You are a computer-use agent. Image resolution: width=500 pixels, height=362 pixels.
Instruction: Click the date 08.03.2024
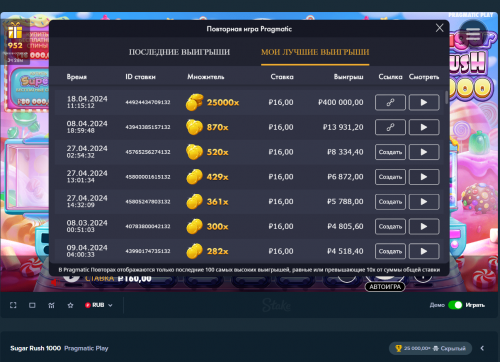(x=87, y=223)
